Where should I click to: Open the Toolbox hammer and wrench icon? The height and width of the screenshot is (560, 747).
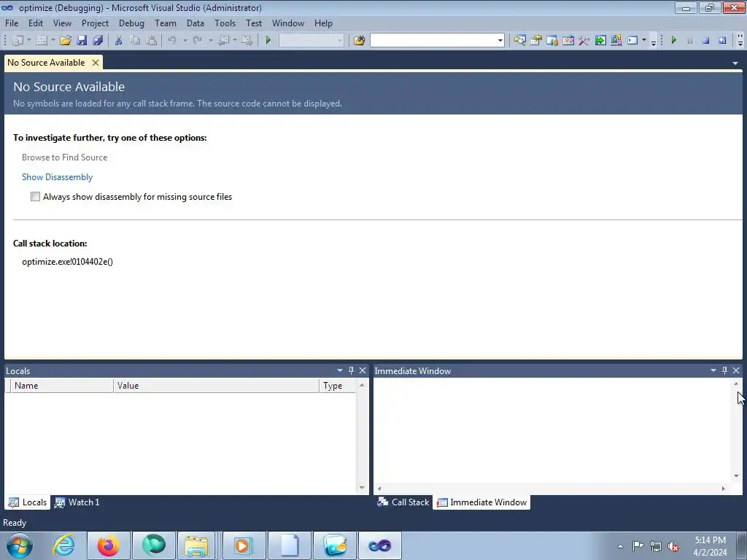point(584,41)
